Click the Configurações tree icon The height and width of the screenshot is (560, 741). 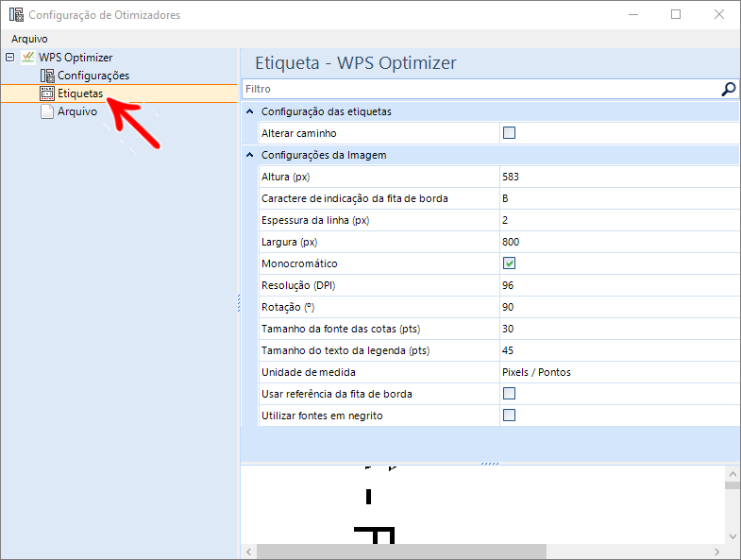47,76
